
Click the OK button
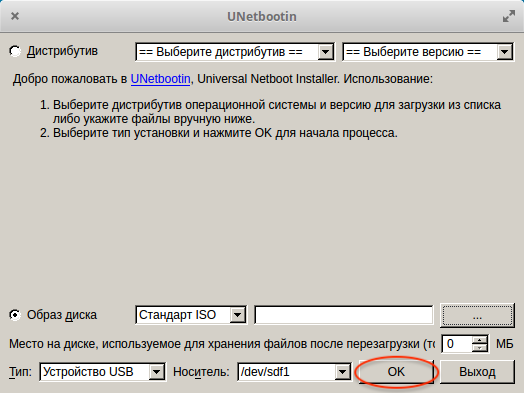396,372
